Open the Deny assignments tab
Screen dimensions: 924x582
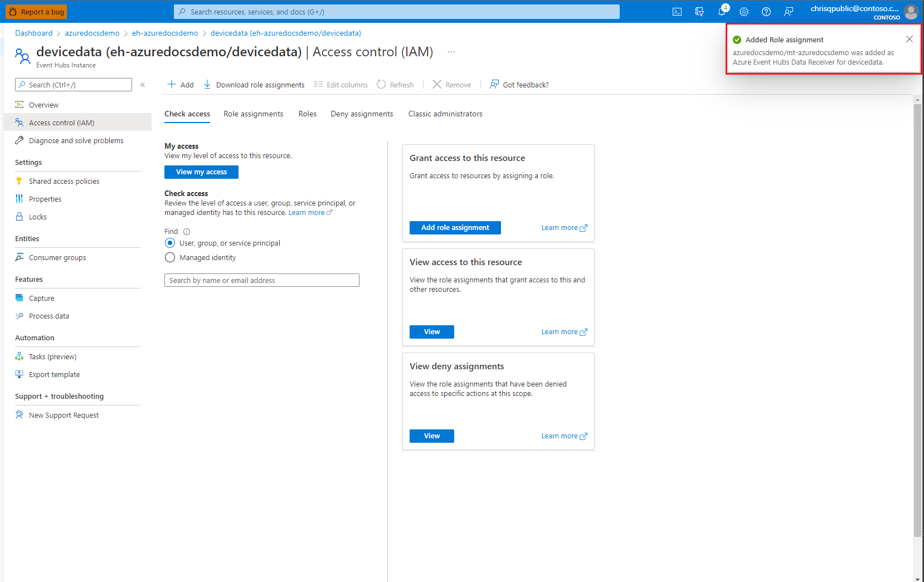362,114
